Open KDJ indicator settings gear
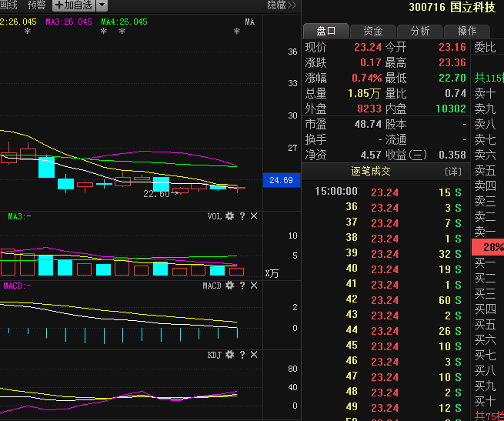This screenshot has height=421, width=504. pos(229,355)
